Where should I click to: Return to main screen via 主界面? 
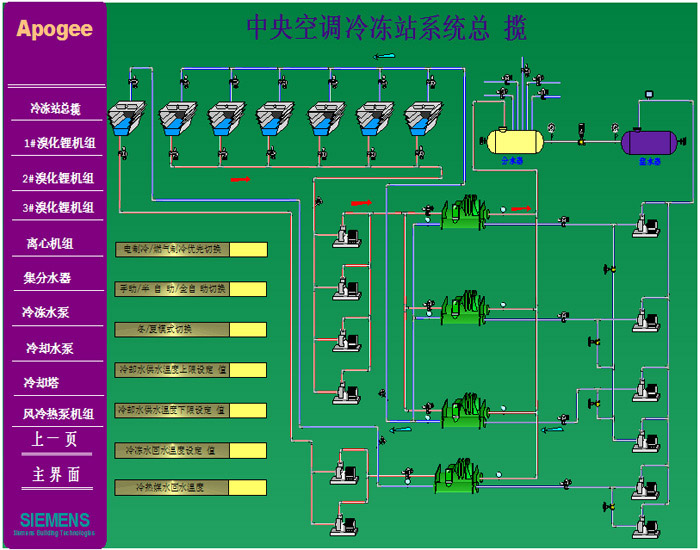[x=55, y=475]
